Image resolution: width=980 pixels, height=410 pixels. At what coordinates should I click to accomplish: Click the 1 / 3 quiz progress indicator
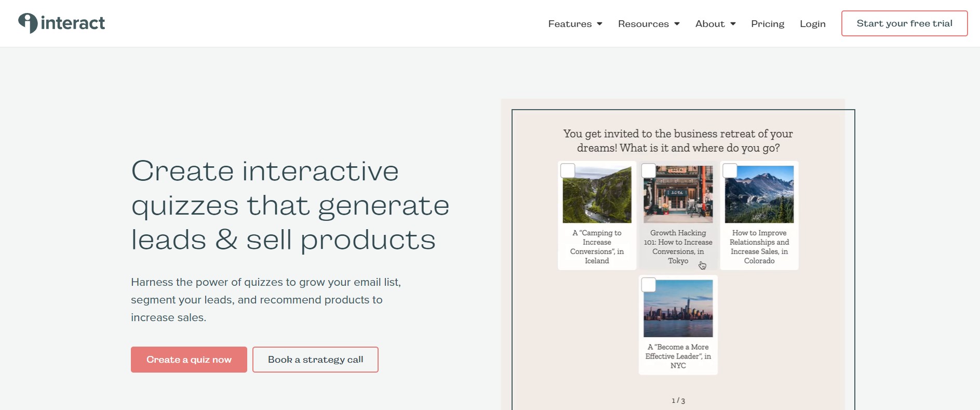click(x=678, y=401)
